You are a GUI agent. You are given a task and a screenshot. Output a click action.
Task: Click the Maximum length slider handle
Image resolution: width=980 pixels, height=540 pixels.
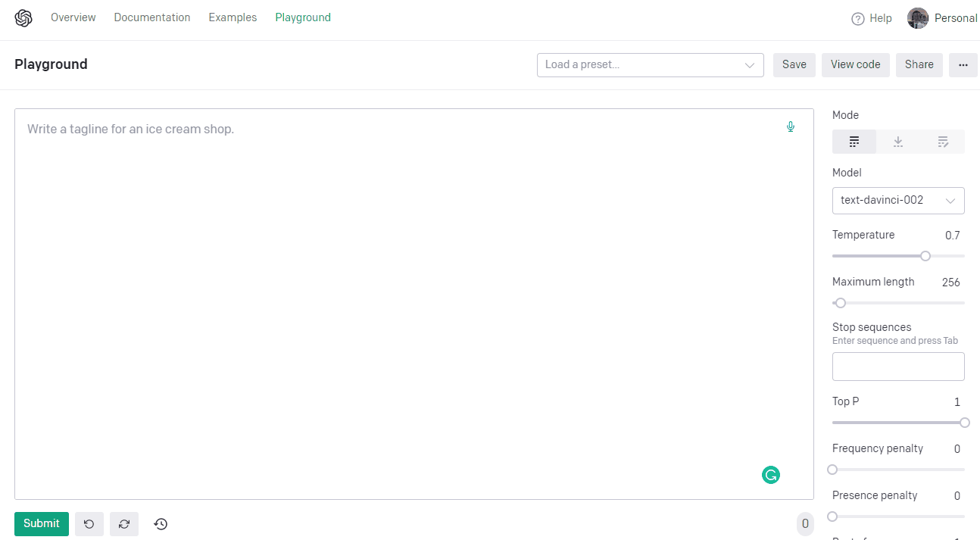pos(840,303)
